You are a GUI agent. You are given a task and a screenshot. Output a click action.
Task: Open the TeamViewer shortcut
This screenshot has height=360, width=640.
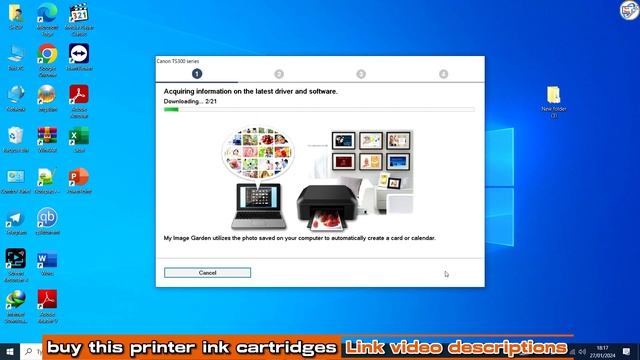tap(79, 58)
